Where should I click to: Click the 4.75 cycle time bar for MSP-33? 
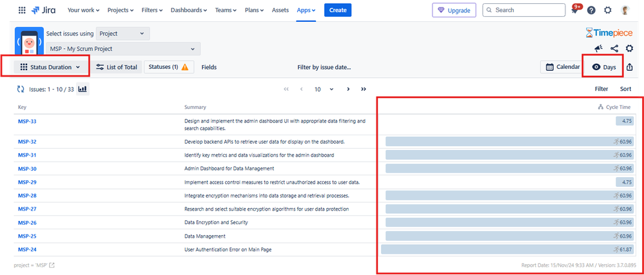pos(625,121)
